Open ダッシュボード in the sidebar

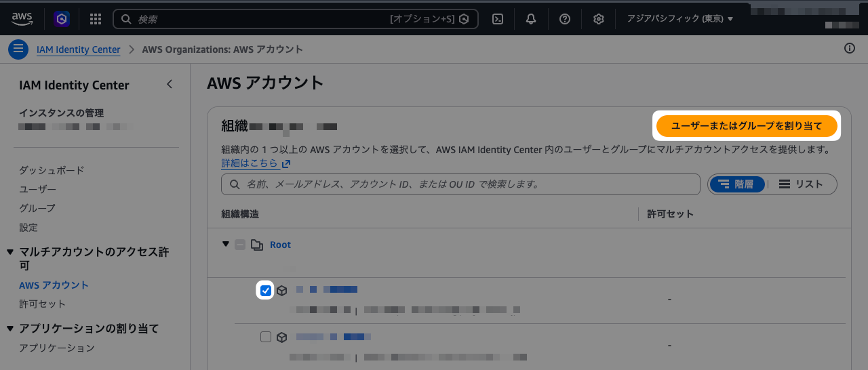point(52,170)
